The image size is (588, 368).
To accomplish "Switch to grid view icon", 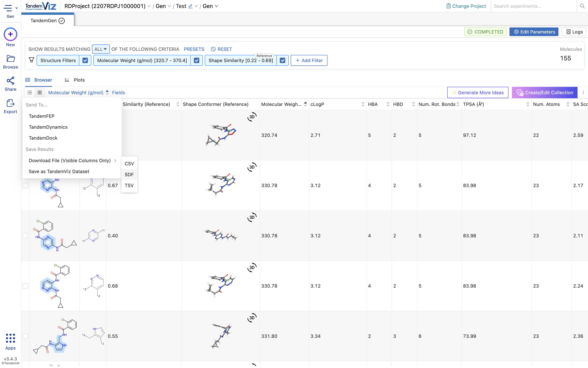I will [40, 92].
